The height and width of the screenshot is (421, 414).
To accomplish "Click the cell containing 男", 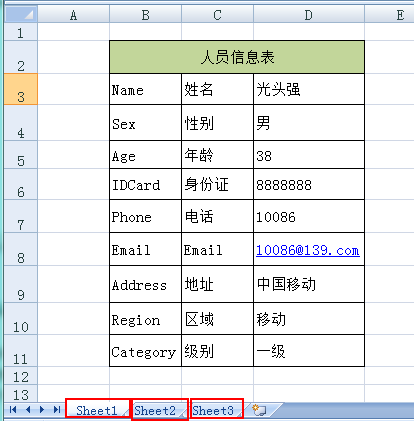I will (x=309, y=122).
